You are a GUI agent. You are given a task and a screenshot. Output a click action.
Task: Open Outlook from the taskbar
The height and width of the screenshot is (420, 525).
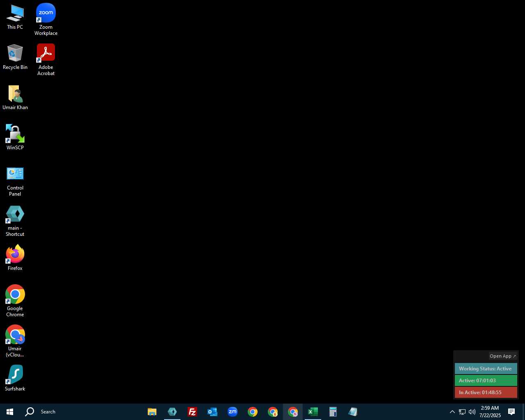tap(212, 412)
